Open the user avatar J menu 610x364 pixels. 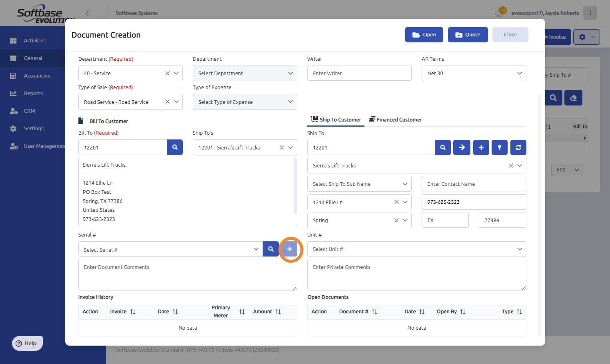tap(590, 13)
